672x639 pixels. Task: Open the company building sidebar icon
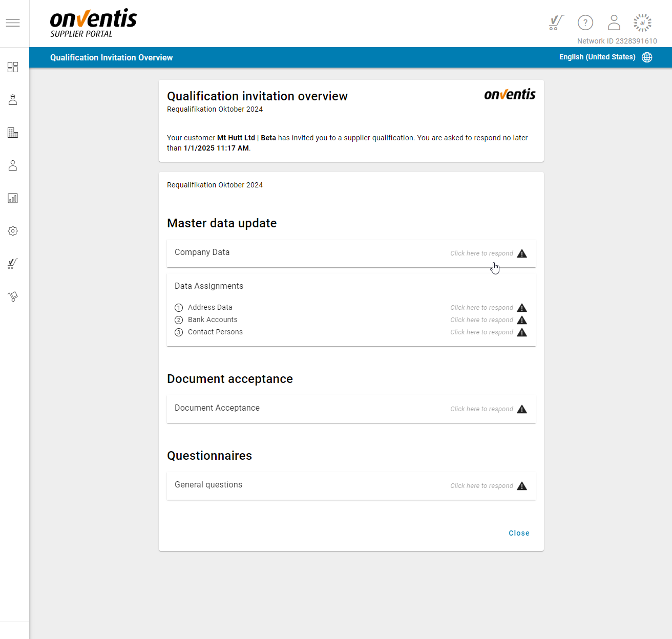(x=13, y=133)
